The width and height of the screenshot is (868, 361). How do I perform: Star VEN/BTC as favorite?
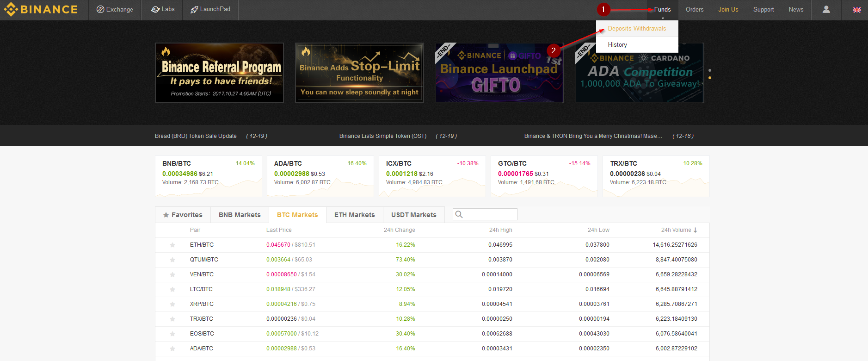click(x=172, y=274)
